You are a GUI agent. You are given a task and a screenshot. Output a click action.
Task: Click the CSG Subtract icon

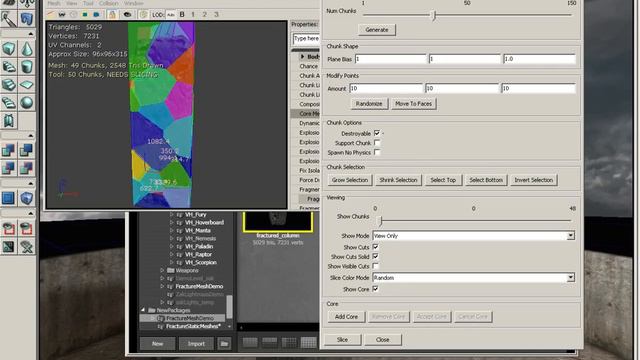click(27, 150)
